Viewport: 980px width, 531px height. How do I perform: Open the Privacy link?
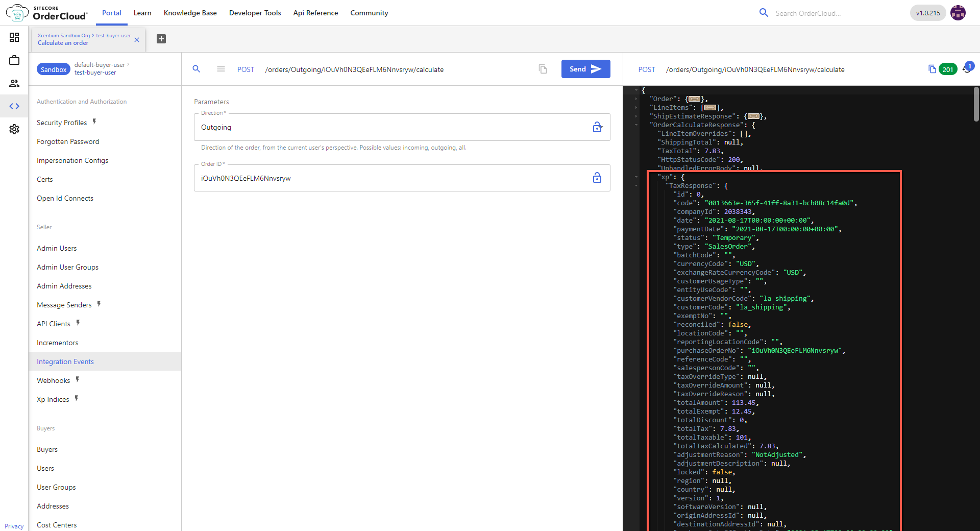pyautogui.click(x=14, y=526)
